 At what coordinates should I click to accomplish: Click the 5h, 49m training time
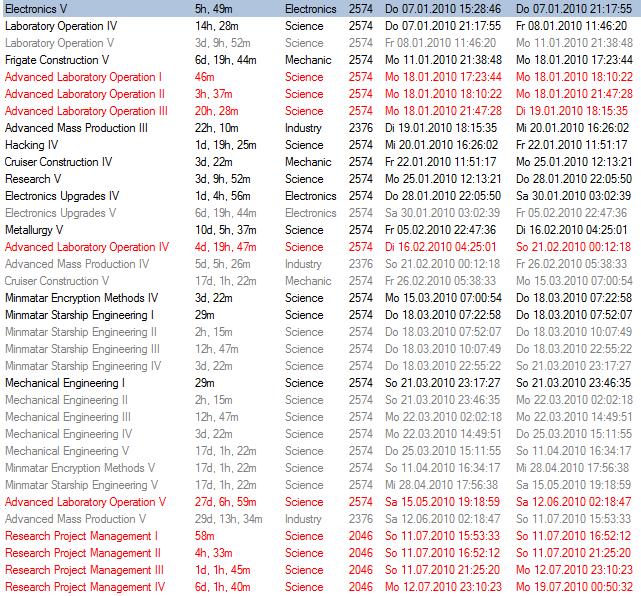[x=214, y=9]
